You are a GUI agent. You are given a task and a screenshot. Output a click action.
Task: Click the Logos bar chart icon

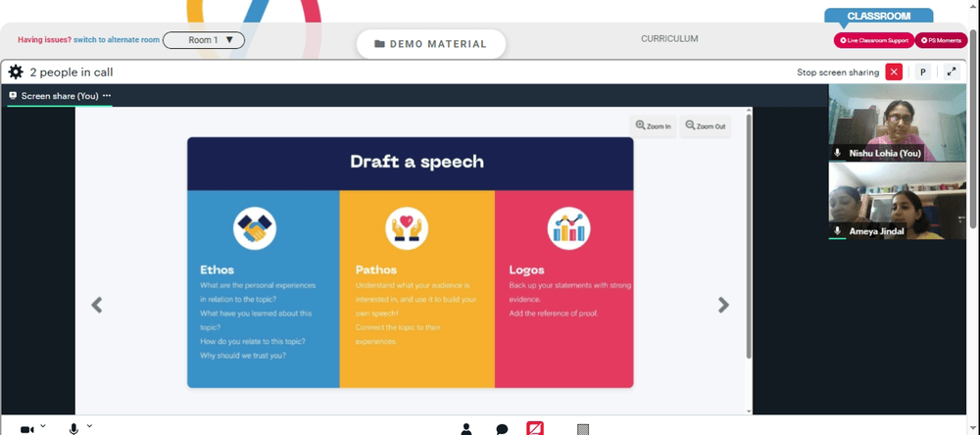568,228
